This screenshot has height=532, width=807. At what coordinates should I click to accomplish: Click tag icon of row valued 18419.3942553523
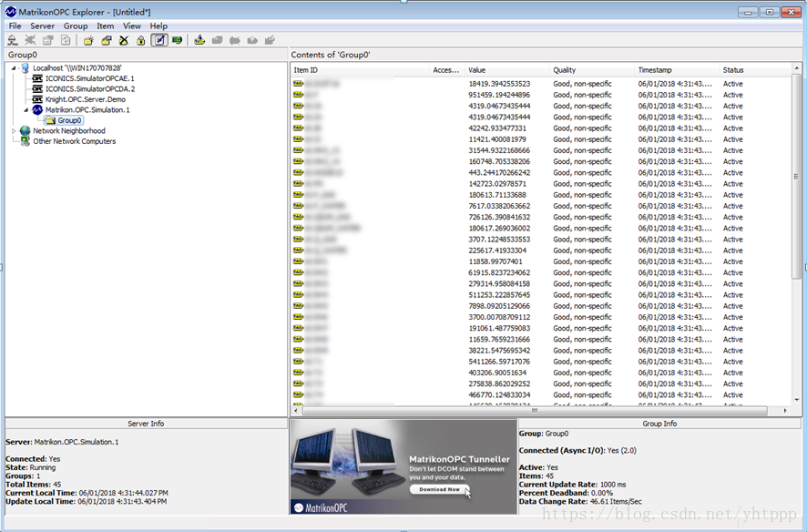coord(298,83)
